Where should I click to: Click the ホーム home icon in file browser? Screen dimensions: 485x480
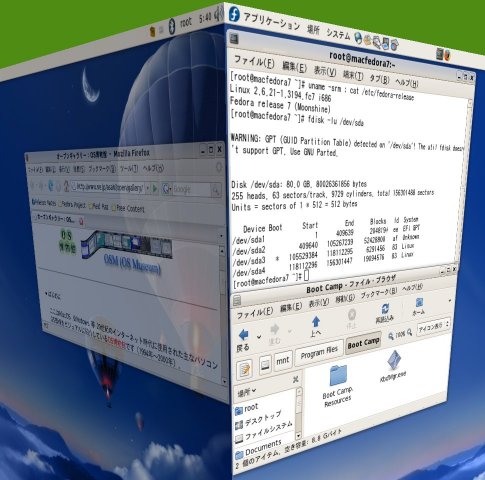pos(419,302)
